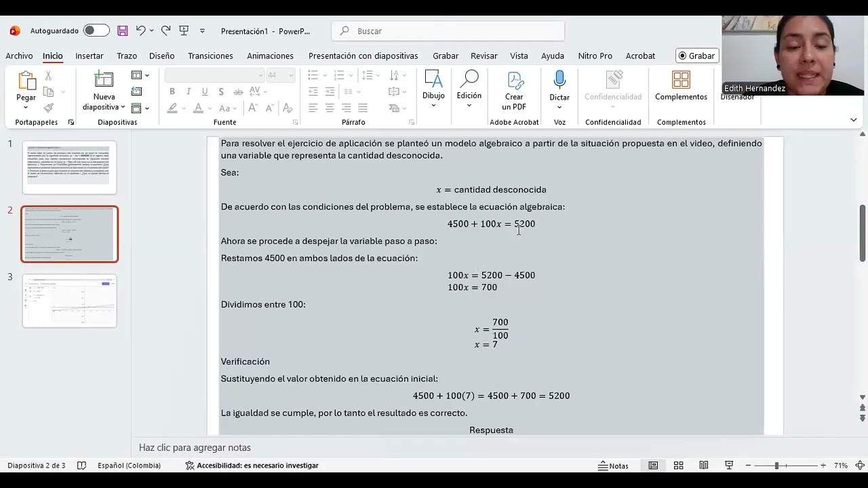
Task: Align text to the left
Action: [313, 108]
